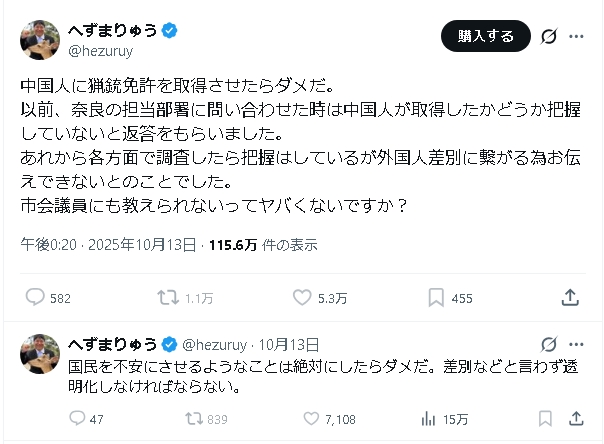The image size is (604, 444).
Task: Open more options menu on main post
Action: (576, 36)
